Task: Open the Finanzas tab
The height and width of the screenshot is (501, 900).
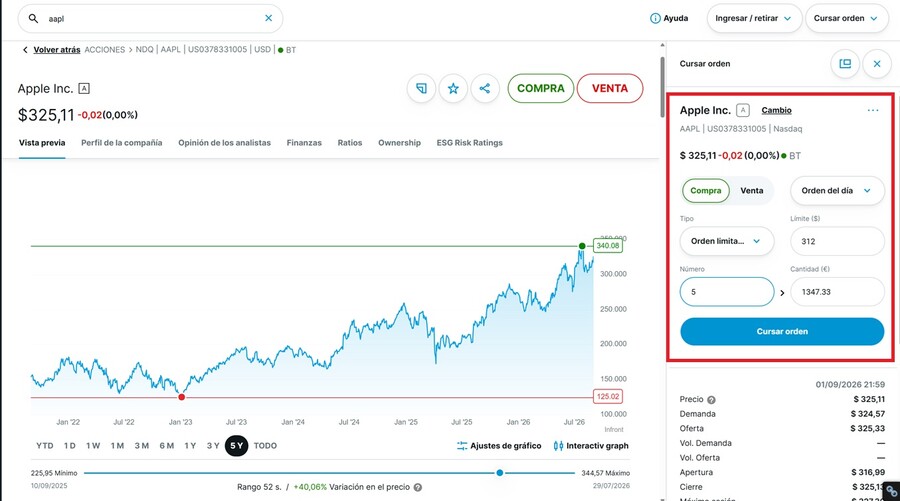Action: coord(304,143)
